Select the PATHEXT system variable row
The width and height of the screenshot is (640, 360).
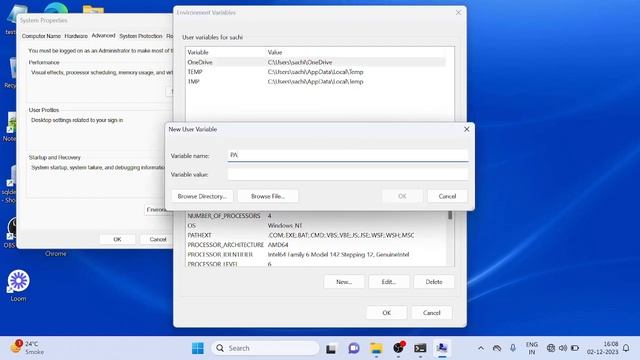click(316, 235)
